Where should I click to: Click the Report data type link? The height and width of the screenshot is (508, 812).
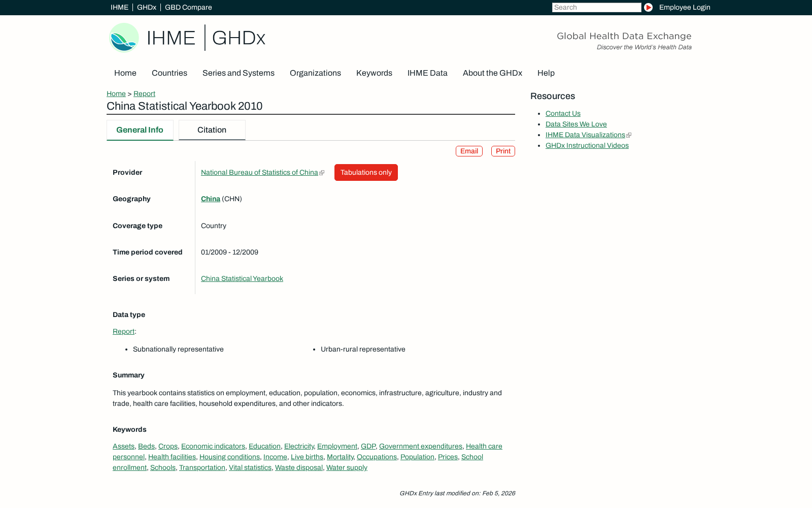pos(123,331)
